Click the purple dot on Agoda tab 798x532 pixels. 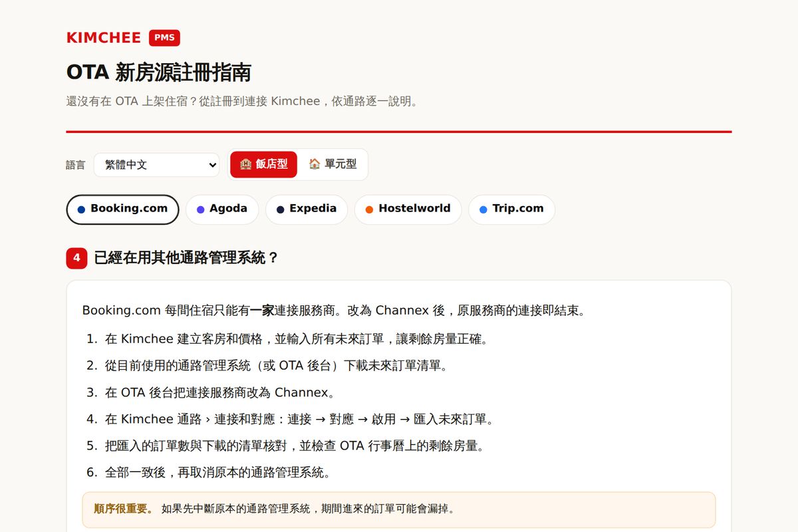tap(200, 209)
